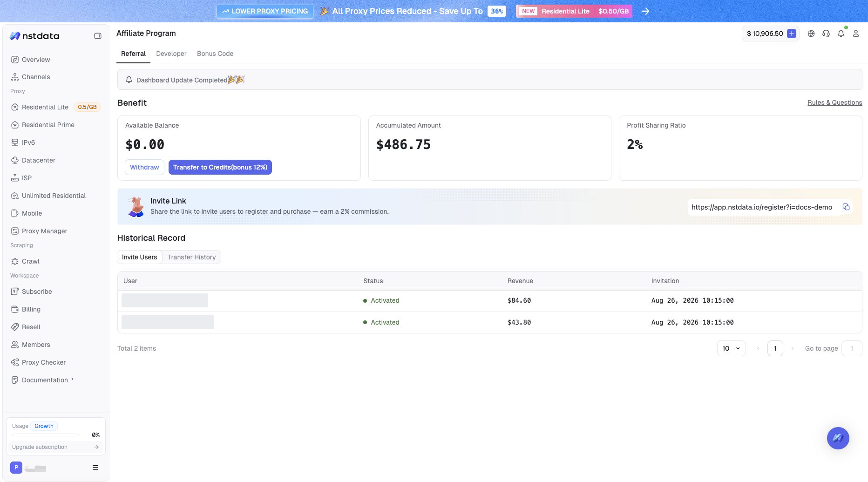
Task: Show the Transfer History records
Action: click(191, 257)
